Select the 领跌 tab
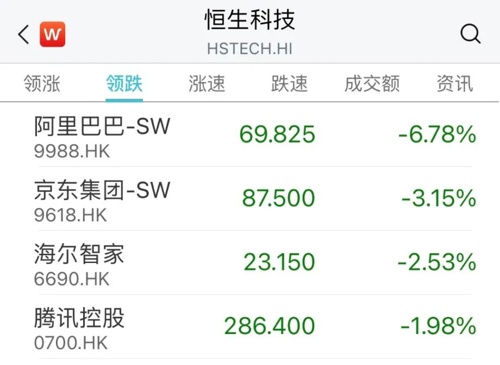Viewport: 500px width, 365px height. point(124,83)
